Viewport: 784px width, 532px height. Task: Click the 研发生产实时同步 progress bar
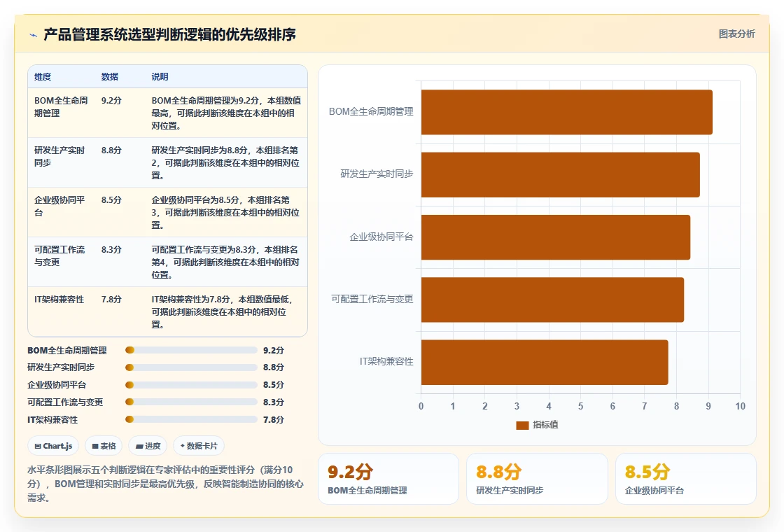pos(191,367)
